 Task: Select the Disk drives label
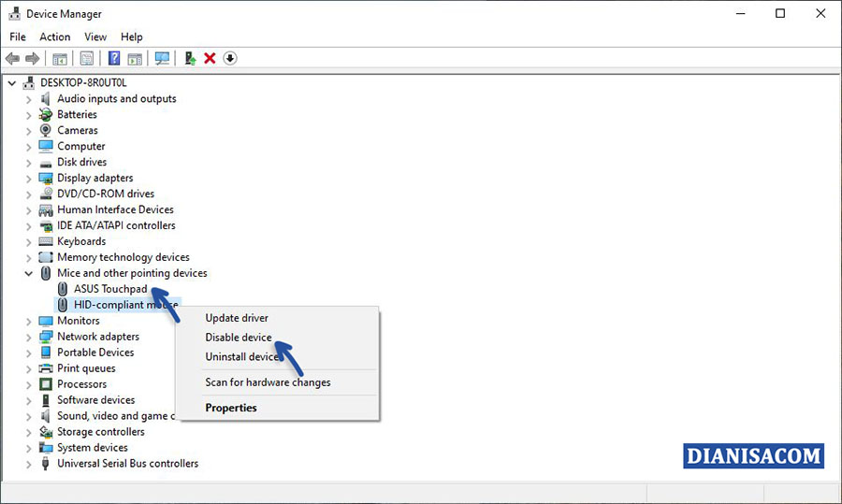pyautogui.click(x=82, y=162)
